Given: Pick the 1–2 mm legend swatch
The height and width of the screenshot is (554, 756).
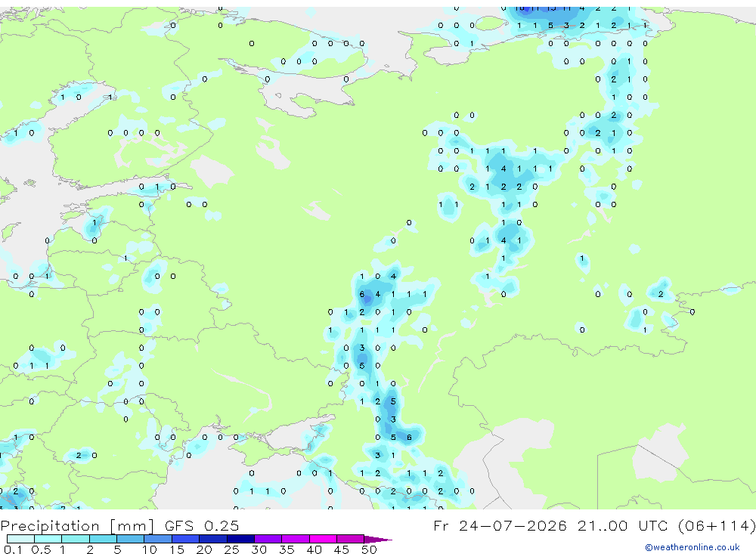Looking at the screenshot, I should pos(76,539).
